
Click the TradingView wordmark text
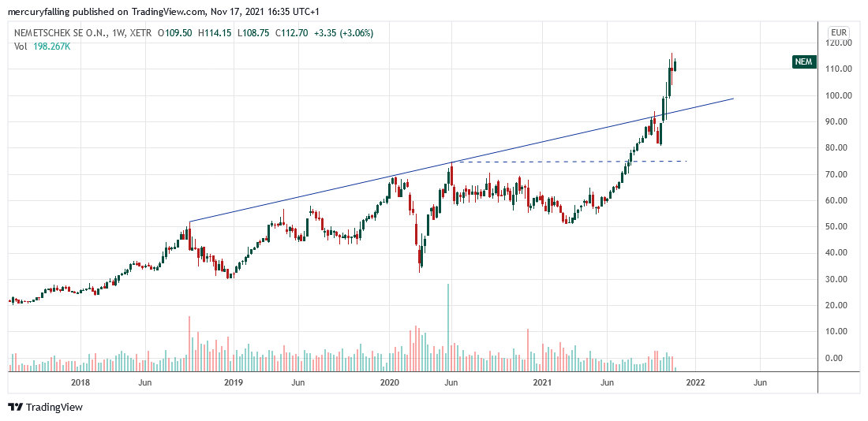click(54, 408)
